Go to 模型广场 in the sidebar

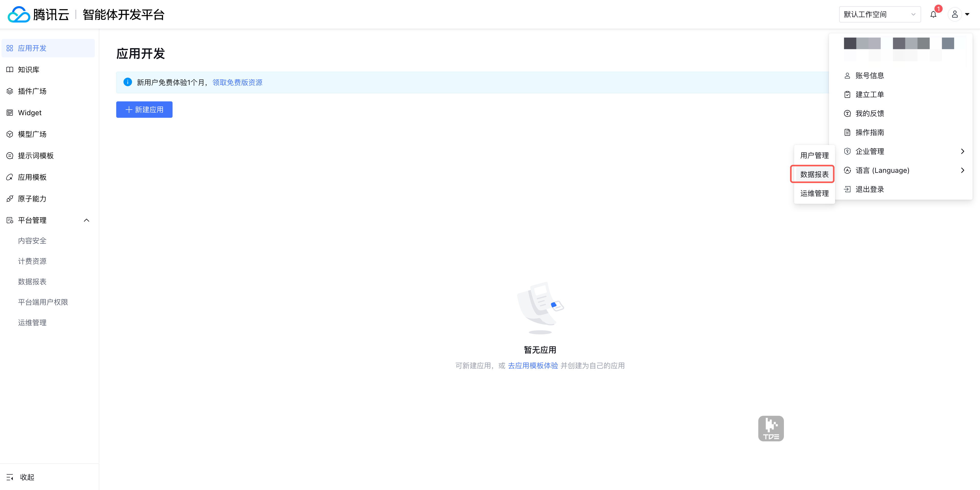coord(32,134)
